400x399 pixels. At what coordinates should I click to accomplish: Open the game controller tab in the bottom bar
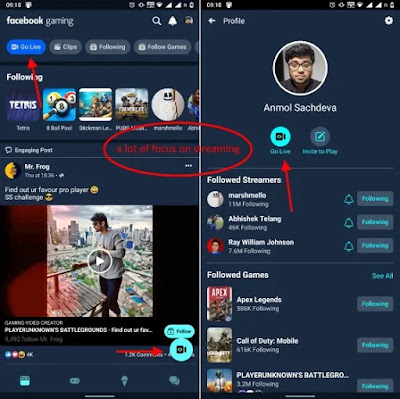(75, 381)
